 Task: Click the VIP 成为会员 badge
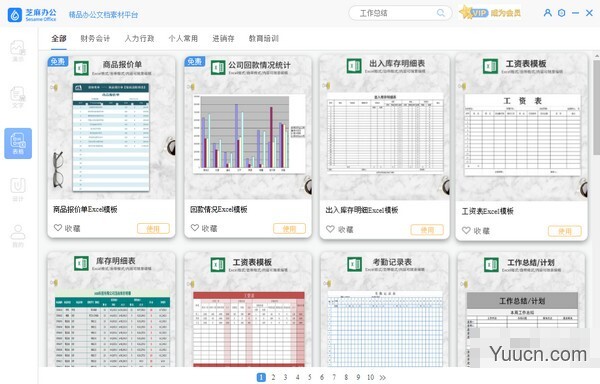[490, 13]
